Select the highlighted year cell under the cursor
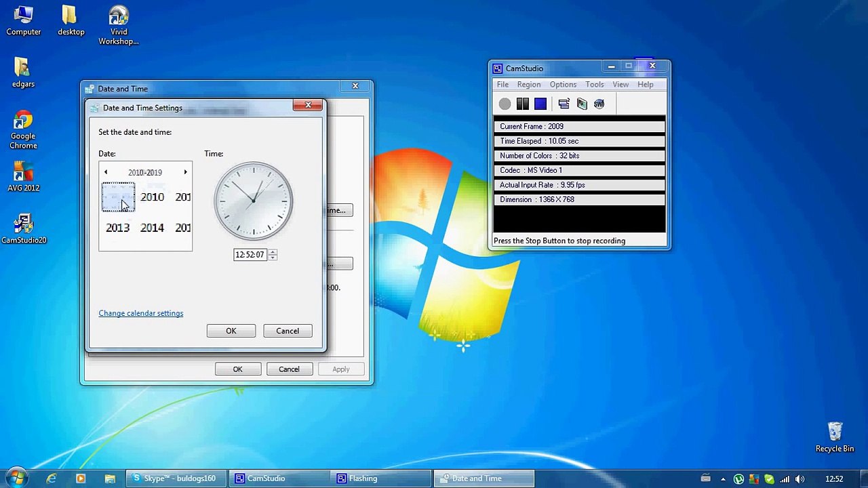Image resolution: width=868 pixels, height=488 pixels. (119, 197)
